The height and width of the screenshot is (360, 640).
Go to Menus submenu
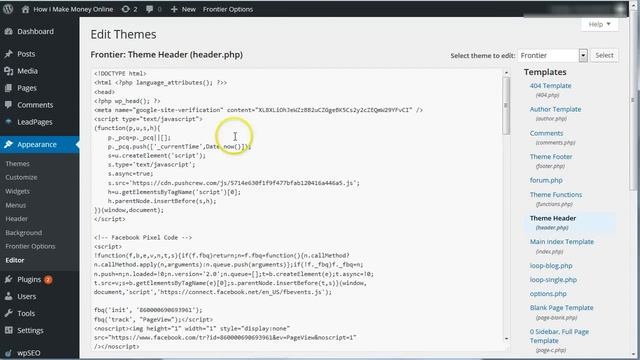coord(16,205)
